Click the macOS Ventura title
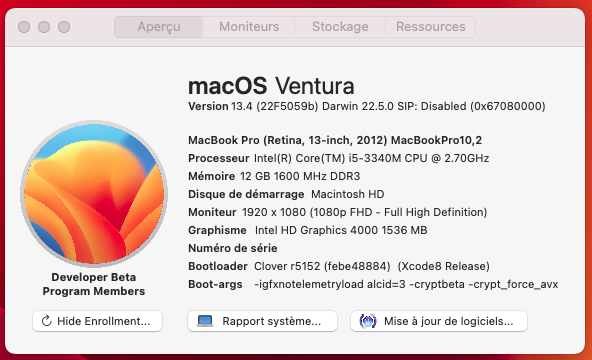This screenshot has height=360, width=592. [x=271, y=86]
